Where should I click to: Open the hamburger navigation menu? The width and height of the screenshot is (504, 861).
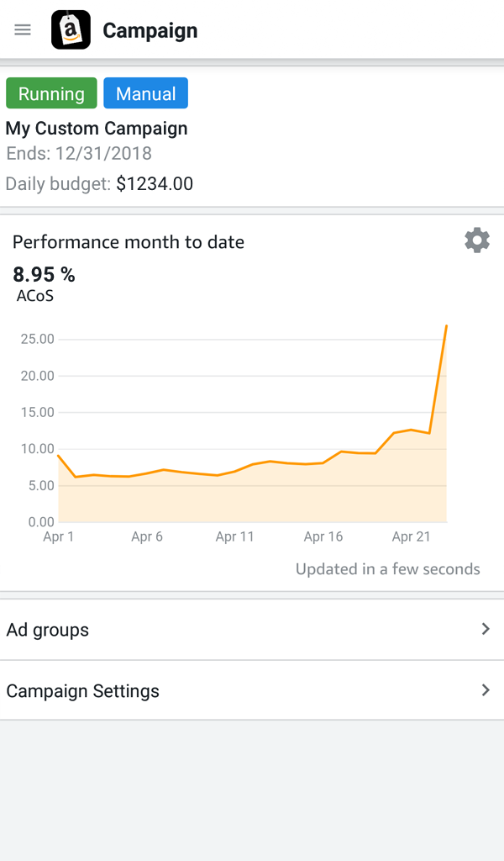point(23,30)
